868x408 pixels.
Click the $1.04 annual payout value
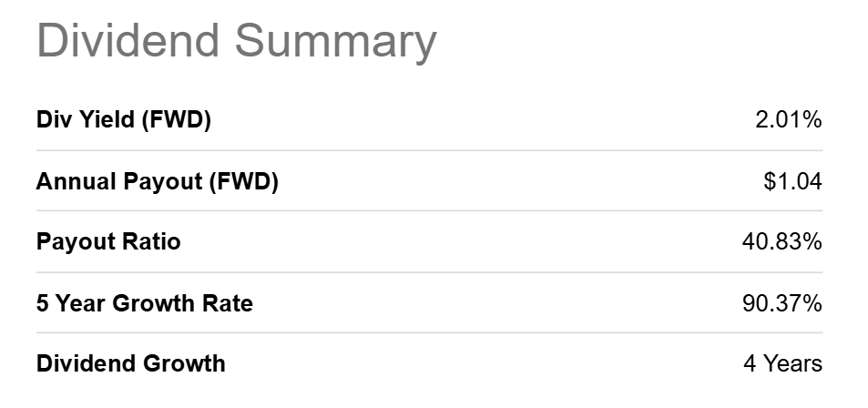pos(792,181)
